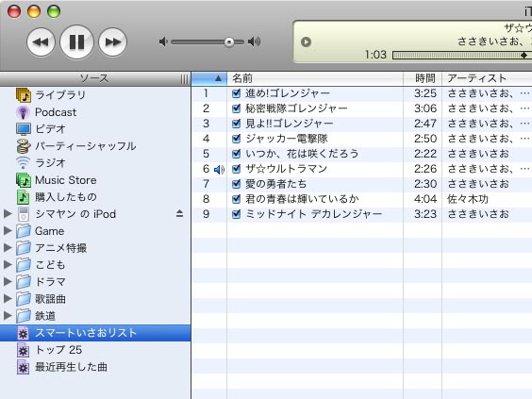This screenshot has height=399, width=532.
Task: Close the iTunes window
Action: click(14, 11)
